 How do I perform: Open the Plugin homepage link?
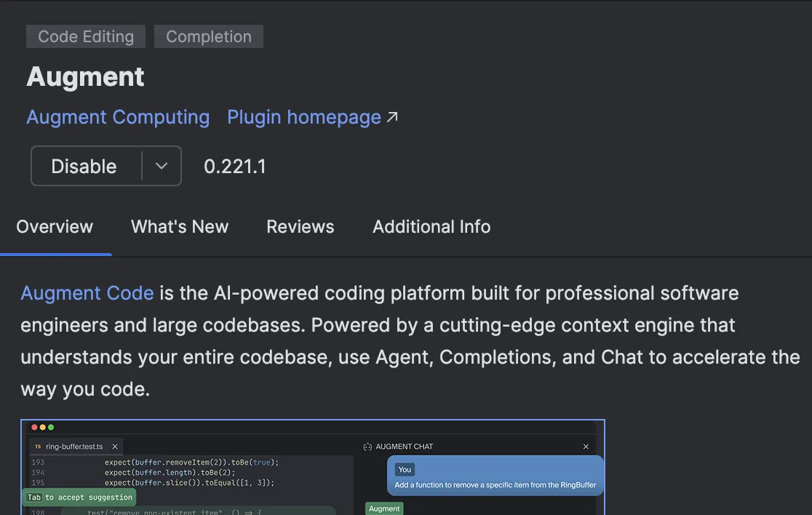pos(304,117)
